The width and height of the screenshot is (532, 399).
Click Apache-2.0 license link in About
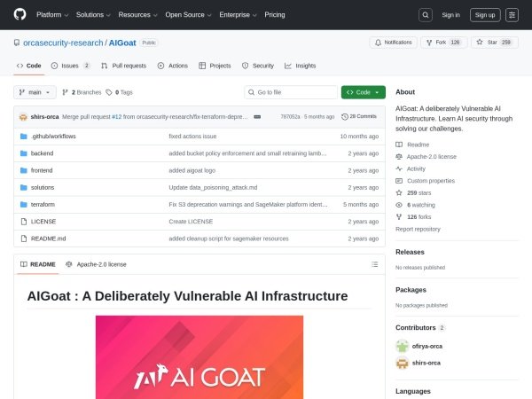426,157
